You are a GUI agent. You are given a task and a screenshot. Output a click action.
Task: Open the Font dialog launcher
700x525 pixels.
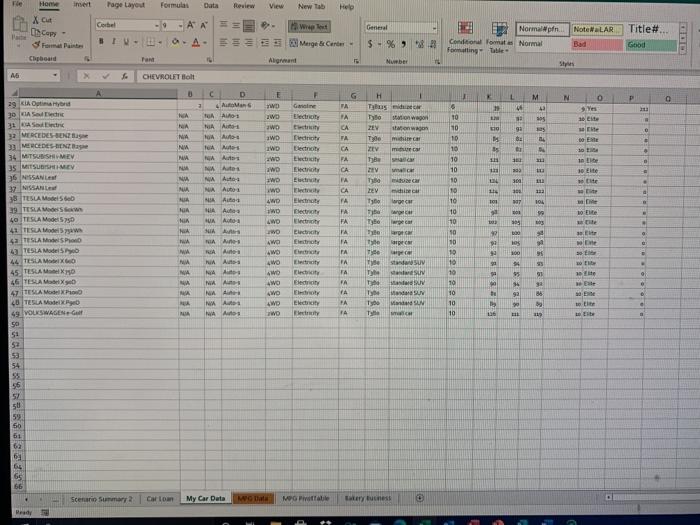pos(209,60)
